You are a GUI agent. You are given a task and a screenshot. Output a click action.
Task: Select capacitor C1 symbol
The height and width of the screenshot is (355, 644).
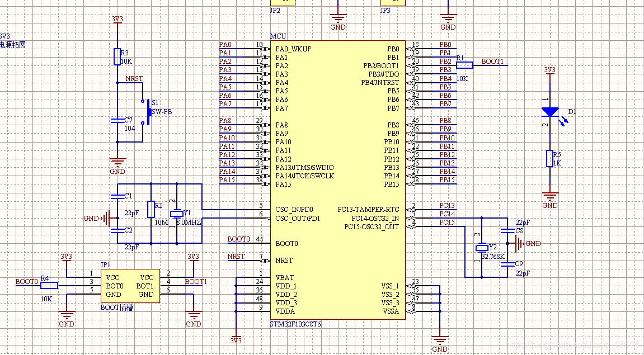(x=117, y=197)
